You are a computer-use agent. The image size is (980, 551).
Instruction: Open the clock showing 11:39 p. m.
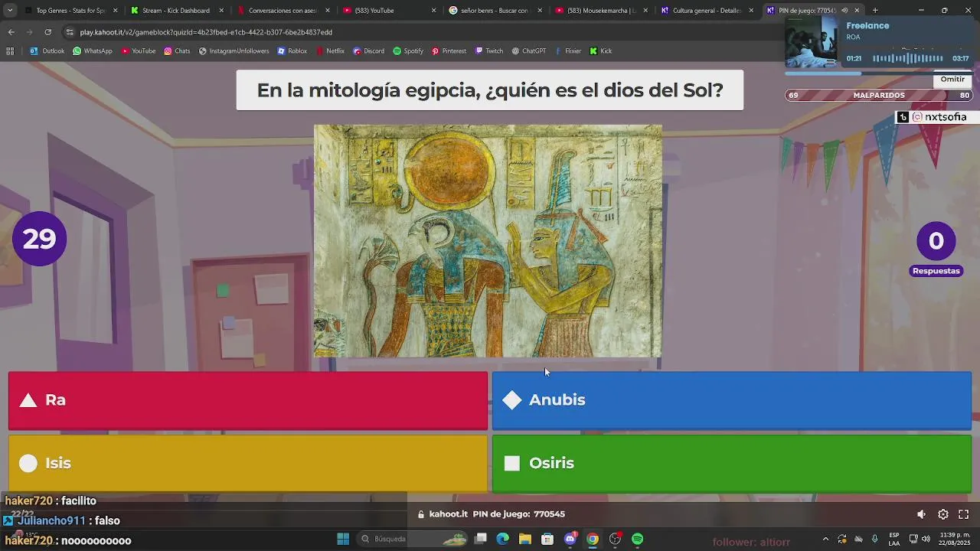coord(955,539)
